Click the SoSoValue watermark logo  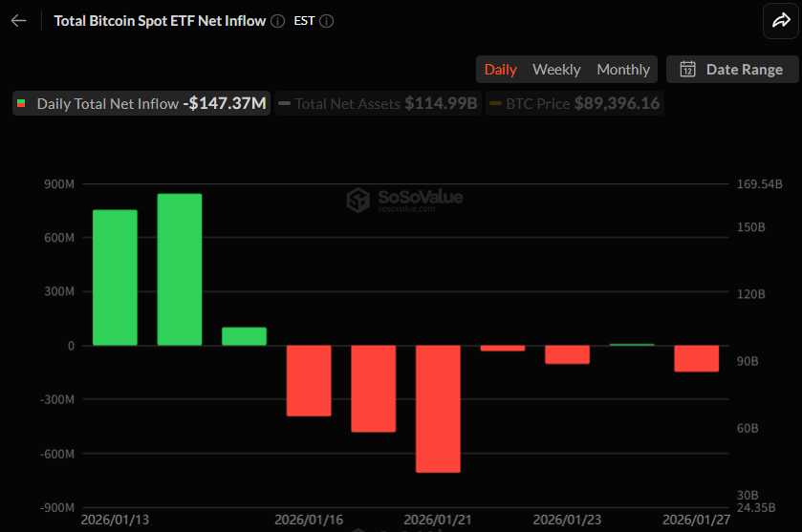358,200
